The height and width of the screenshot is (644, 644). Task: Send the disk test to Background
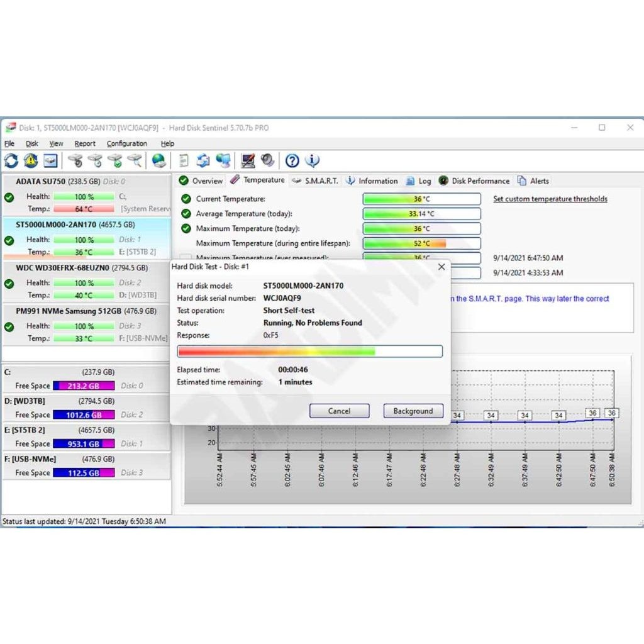tap(413, 411)
